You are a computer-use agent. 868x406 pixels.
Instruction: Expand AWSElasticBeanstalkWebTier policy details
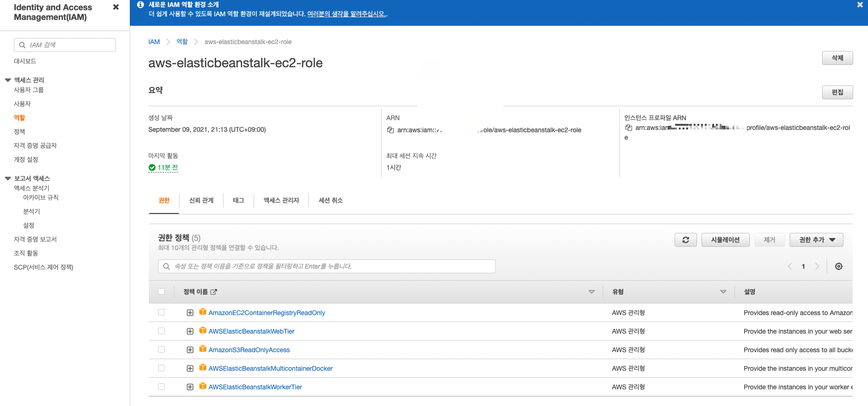(190, 331)
